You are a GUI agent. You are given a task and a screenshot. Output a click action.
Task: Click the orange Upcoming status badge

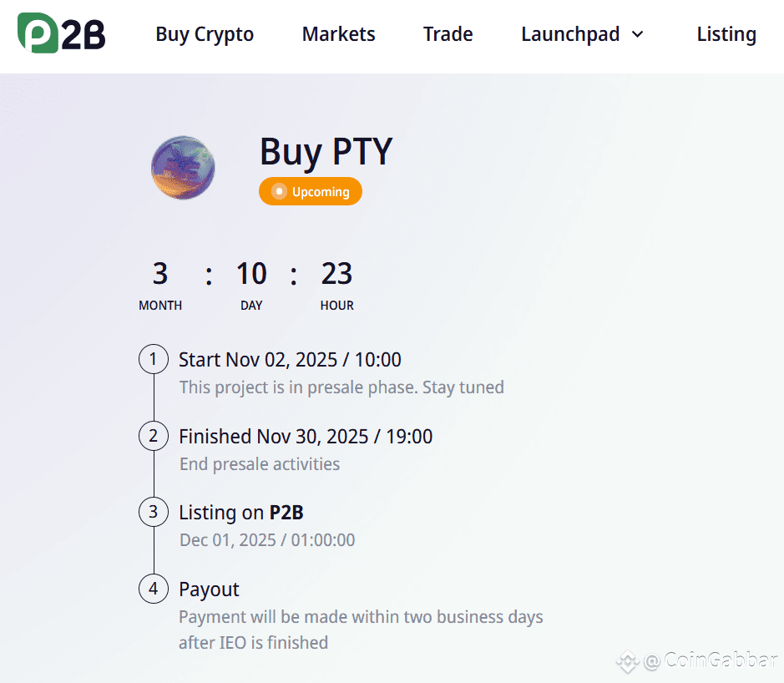tap(311, 191)
